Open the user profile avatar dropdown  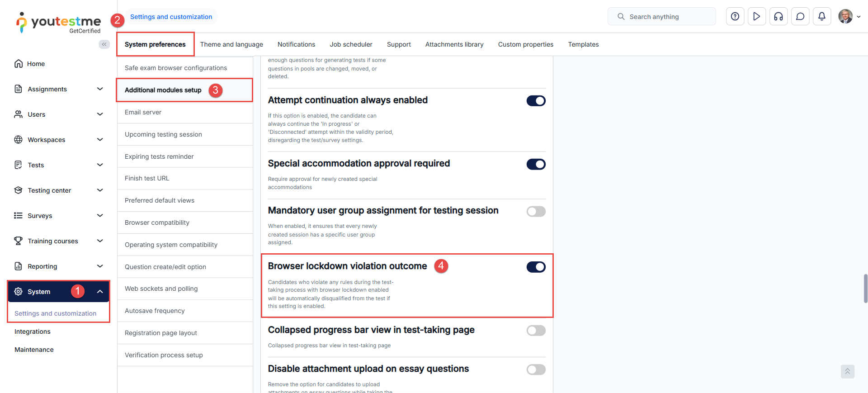click(x=849, y=17)
